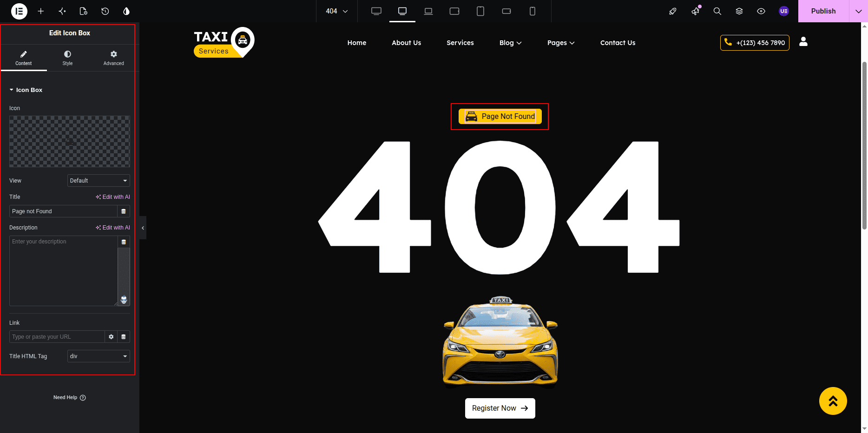Open the Title HTML Tag dropdown
This screenshot has width=868, height=433.
[99, 356]
